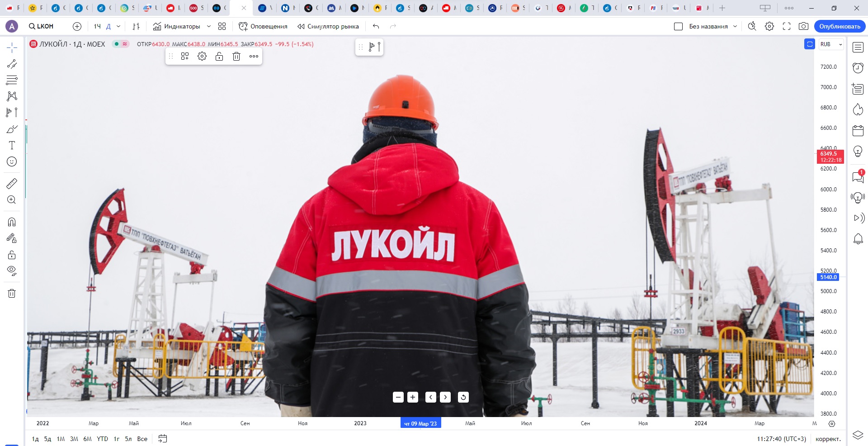This screenshot has width=868, height=446.
Task: Expand the time interval dropdown arrow
Action: (118, 26)
